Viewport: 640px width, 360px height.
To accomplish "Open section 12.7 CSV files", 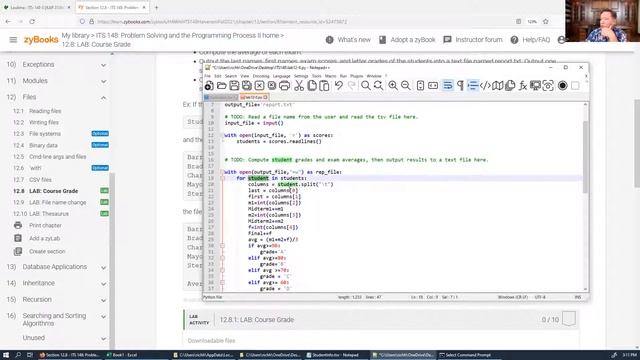I will [x=32, y=180].
